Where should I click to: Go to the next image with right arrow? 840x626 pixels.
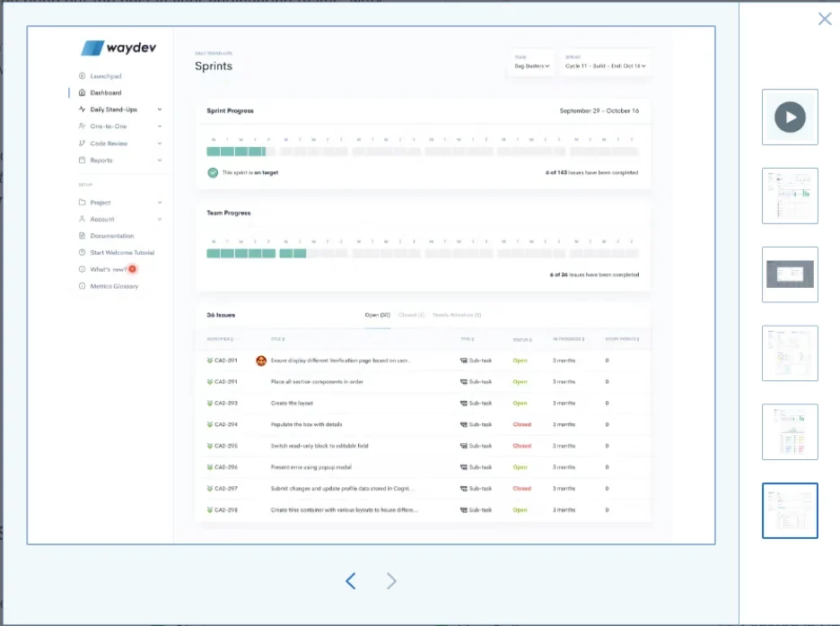tap(391, 581)
